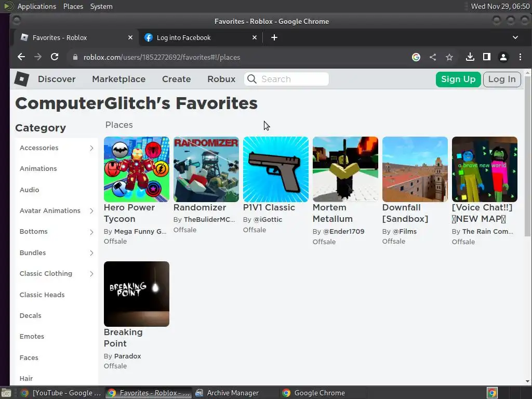Image resolution: width=532 pixels, height=399 pixels.
Task: Select the Emotes category
Action: coord(32,336)
